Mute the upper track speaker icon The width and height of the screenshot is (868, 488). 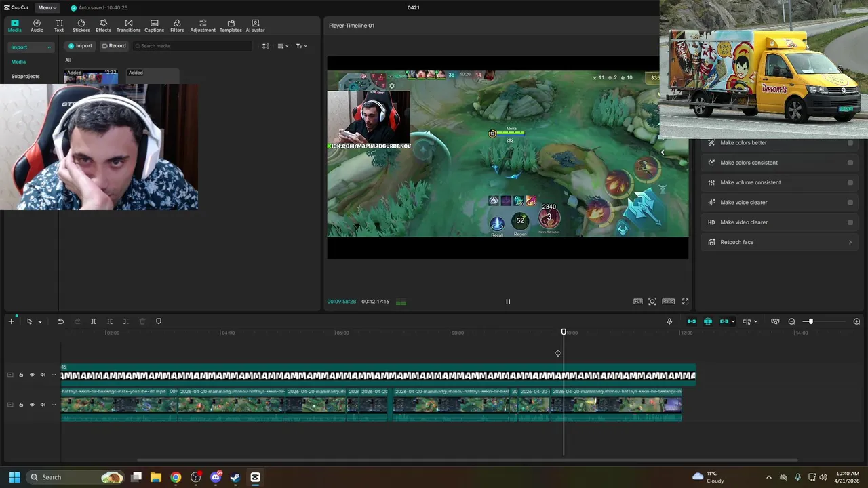(43, 375)
